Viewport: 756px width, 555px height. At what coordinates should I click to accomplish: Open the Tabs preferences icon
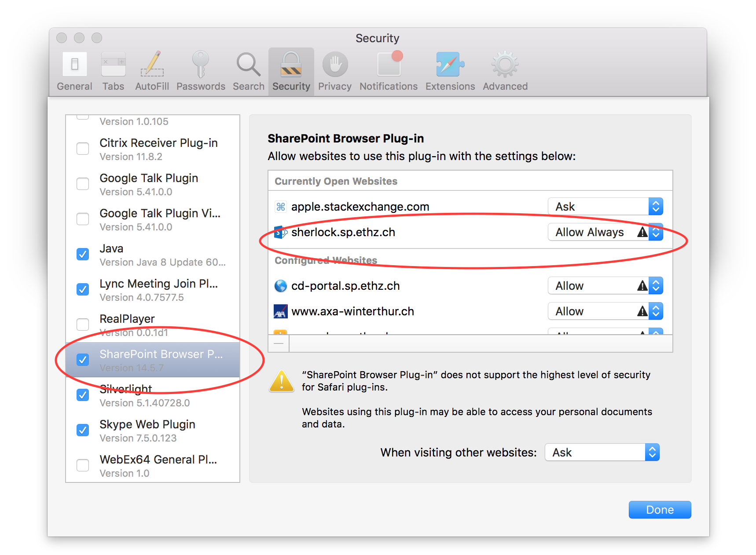click(113, 64)
